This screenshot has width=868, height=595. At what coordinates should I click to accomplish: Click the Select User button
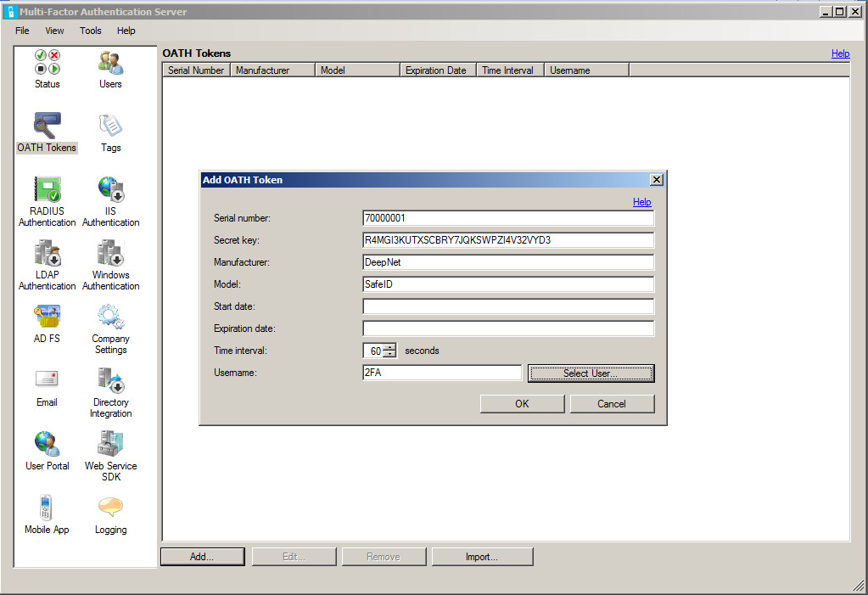tap(591, 373)
